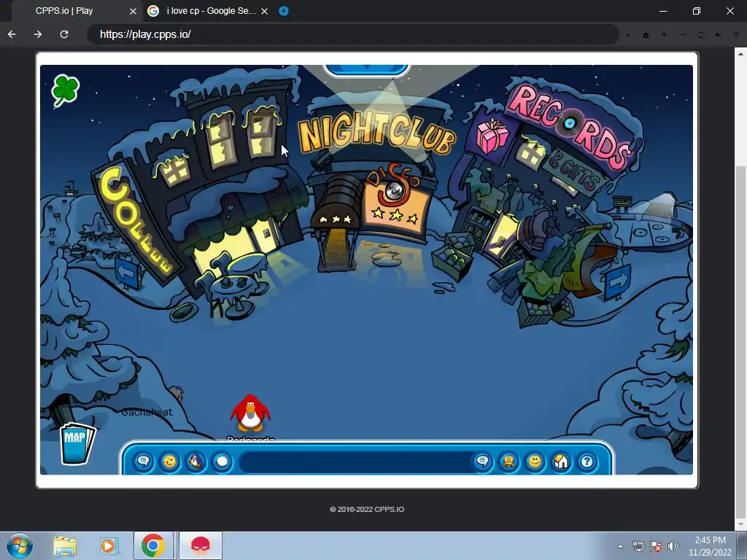Open the MAP in the corner
Viewport: 747px width, 560px height.
click(77, 443)
